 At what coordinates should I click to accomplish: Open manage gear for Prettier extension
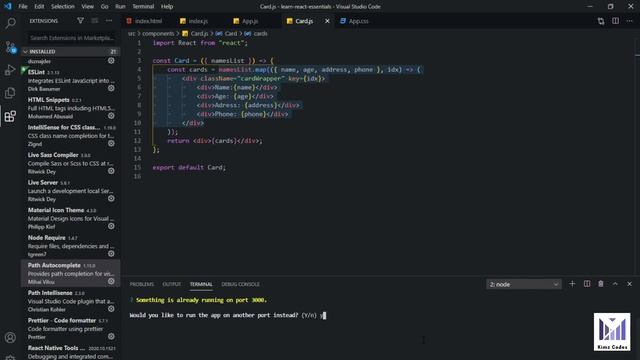point(111,337)
